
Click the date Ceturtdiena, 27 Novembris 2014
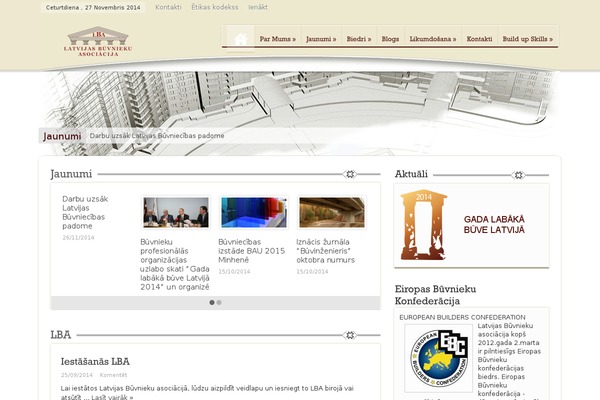coord(93,7)
